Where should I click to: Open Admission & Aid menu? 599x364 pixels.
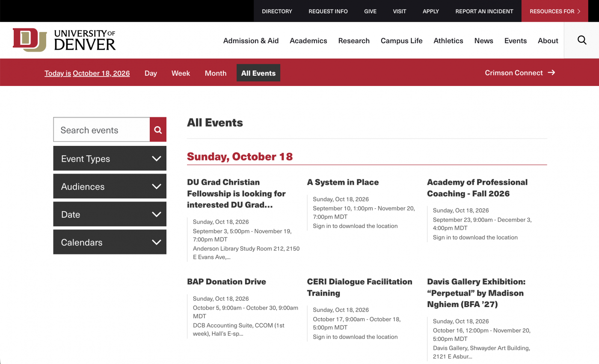click(x=251, y=41)
